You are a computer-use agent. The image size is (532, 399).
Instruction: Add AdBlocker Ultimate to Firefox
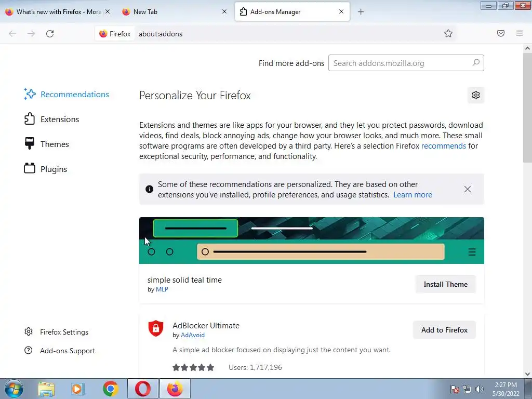coord(444,330)
